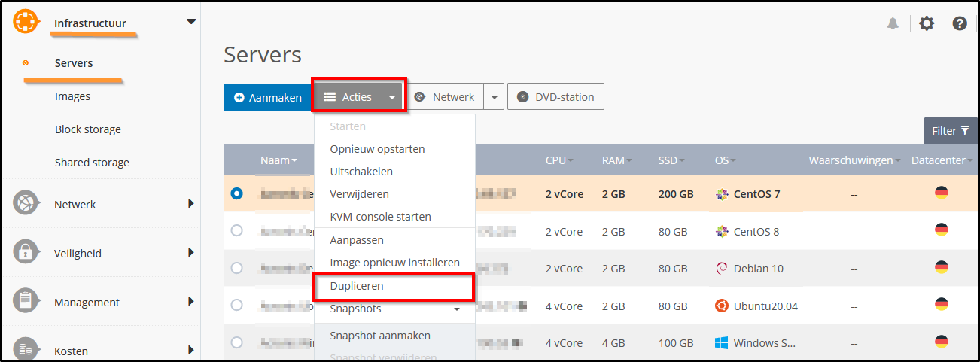Image resolution: width=980 pixels, height=362 pixels.
Task: Click the Netwerk globe sidebar icon
Action: point(26,204)
